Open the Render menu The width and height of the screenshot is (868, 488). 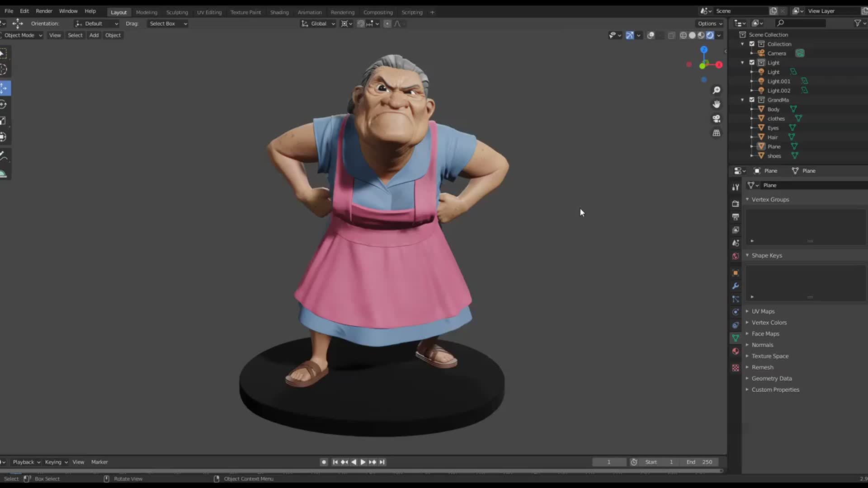pos(44,11)
